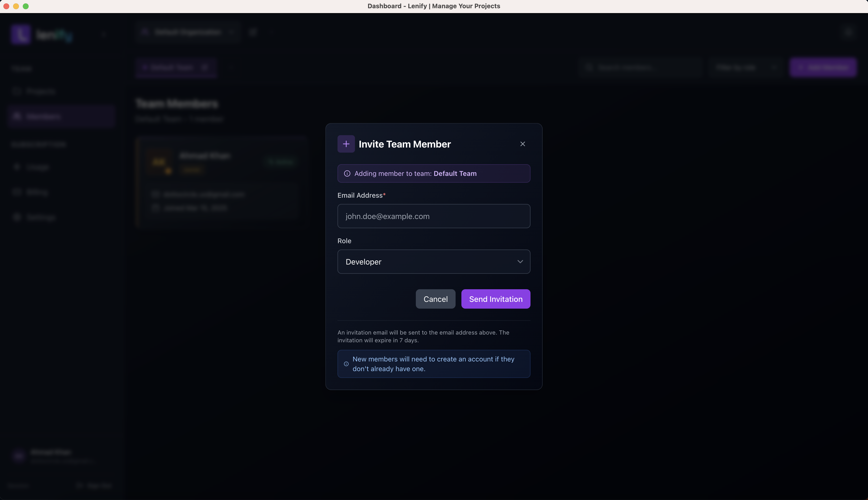This screenshot has width=868, height=500.
Task: Open the Default Organization dropdown
Action: 188,32
